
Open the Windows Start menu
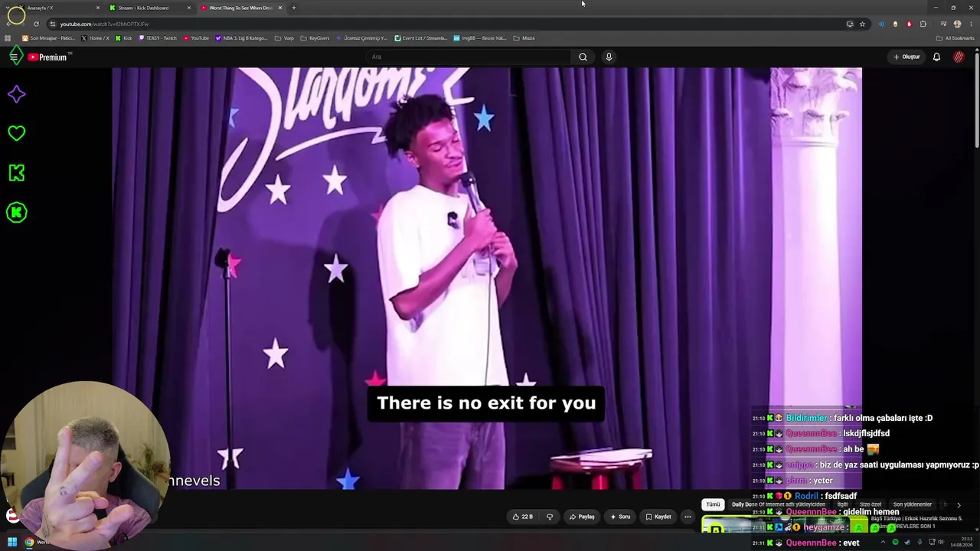12,543
